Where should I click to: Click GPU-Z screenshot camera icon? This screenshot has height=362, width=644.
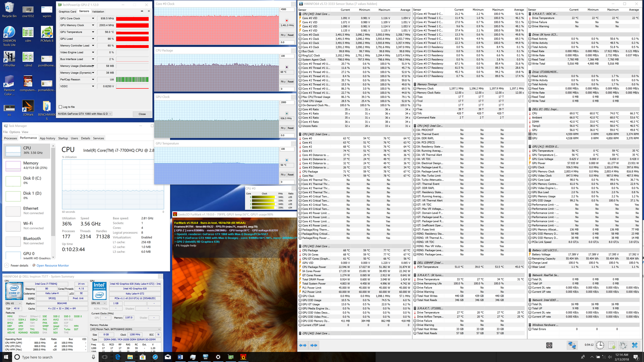coord(142,11)
